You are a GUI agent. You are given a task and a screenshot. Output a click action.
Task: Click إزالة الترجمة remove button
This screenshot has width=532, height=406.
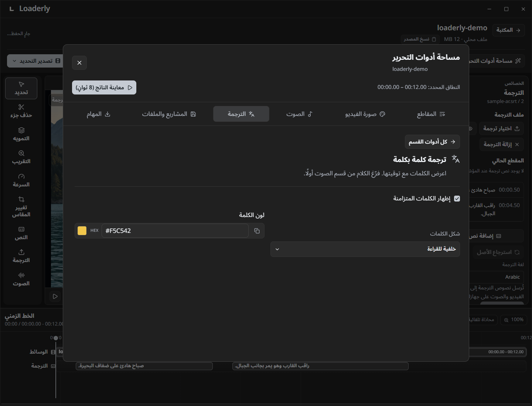501,144
